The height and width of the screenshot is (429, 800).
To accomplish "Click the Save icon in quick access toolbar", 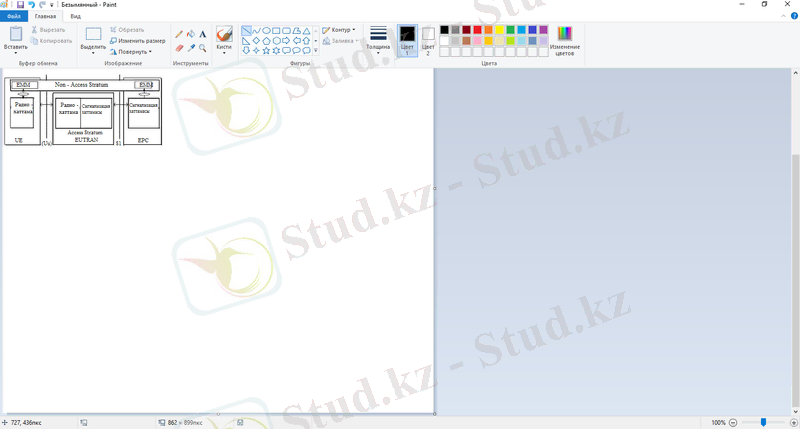I will click(x=20, y=5).
